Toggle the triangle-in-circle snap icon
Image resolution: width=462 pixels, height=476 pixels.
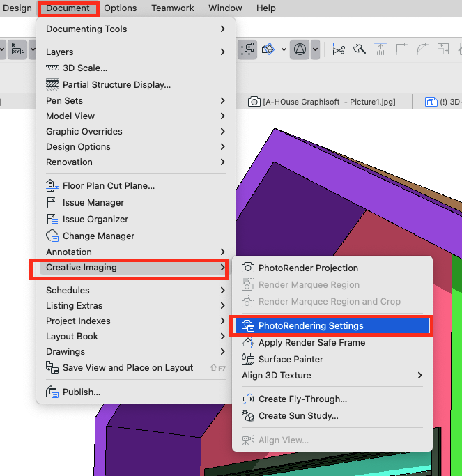[x=300, y=49]
